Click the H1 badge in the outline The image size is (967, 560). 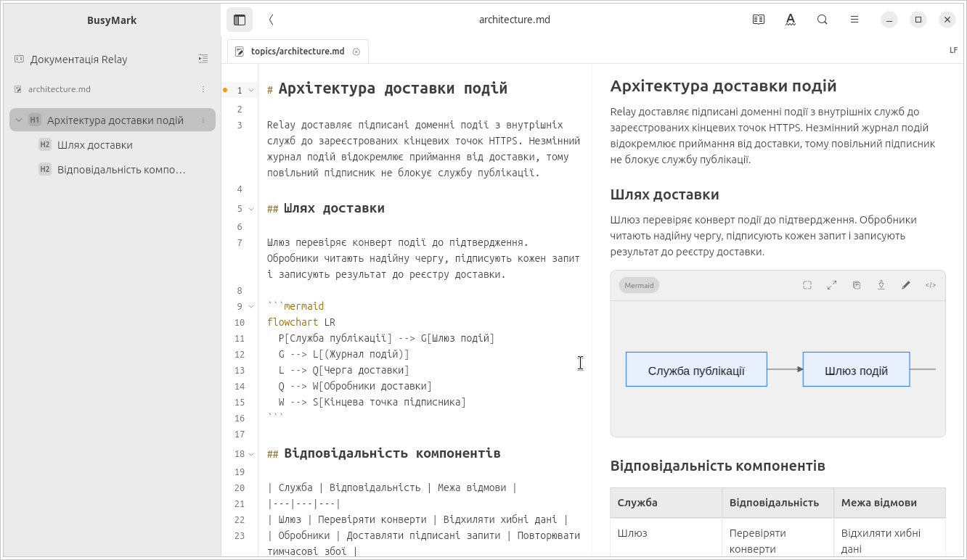point(35,120)
